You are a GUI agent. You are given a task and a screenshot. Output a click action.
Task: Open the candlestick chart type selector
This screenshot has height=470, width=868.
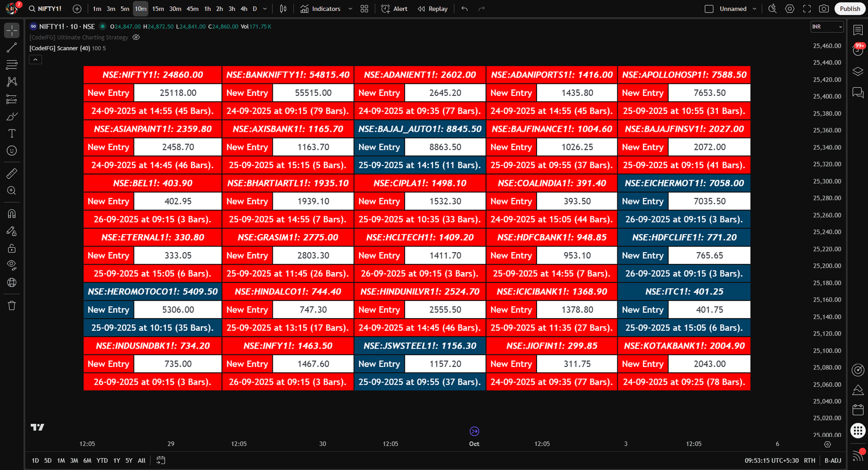[x=283, y=9]
